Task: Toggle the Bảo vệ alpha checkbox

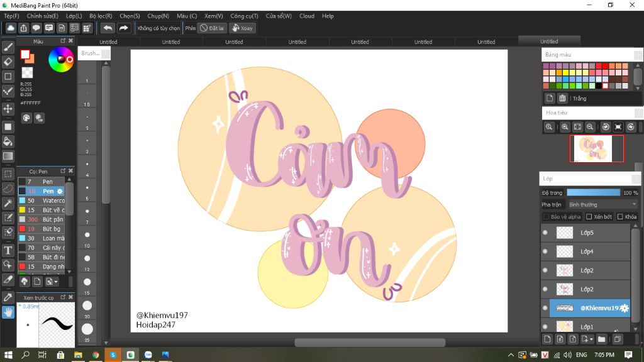Action: (546, 217)
